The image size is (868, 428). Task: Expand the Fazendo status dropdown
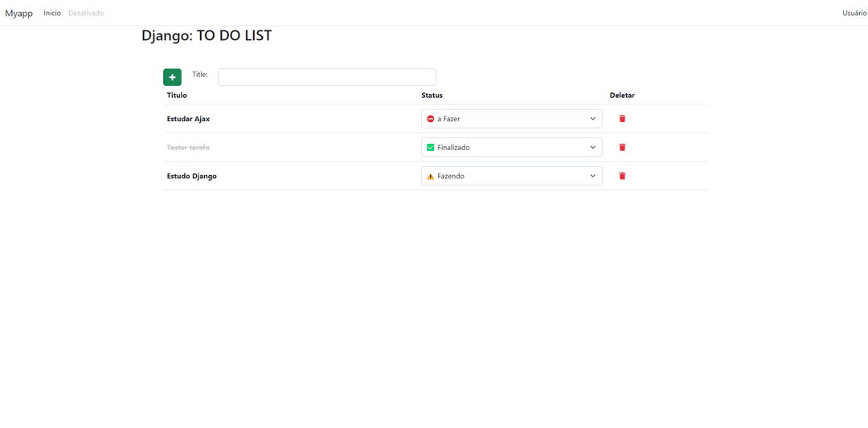511,176
